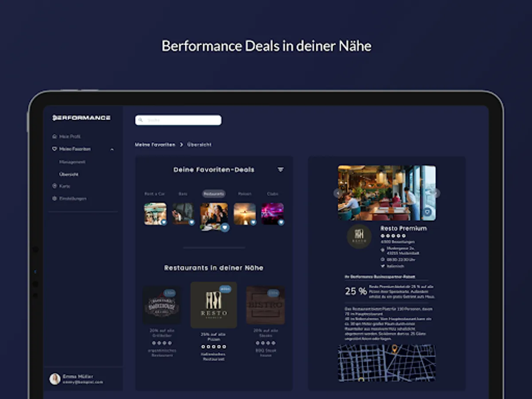Click the 25 % discount figure
Screen dimensions: 532x399
click(356, 291)
